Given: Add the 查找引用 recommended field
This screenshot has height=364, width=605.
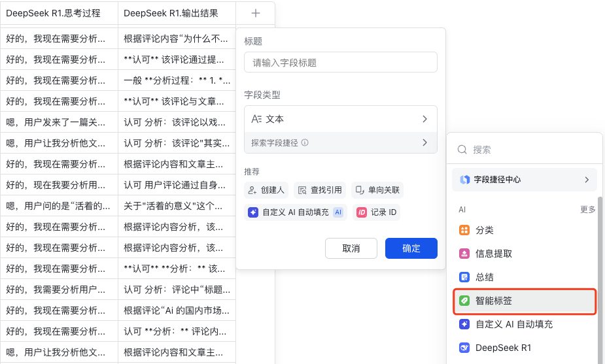Looking at the screenshot, I should click(x=320, y=190).
